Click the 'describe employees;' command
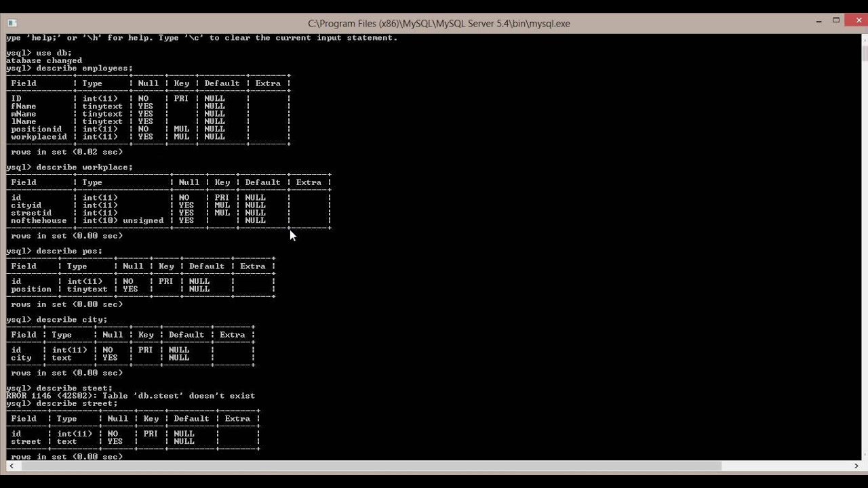The width and height of the screenshot is (868, 488). pos(69,68)
